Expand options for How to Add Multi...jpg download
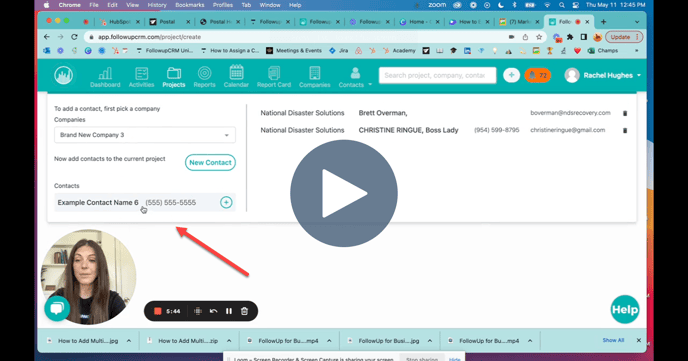 point(129,341)
